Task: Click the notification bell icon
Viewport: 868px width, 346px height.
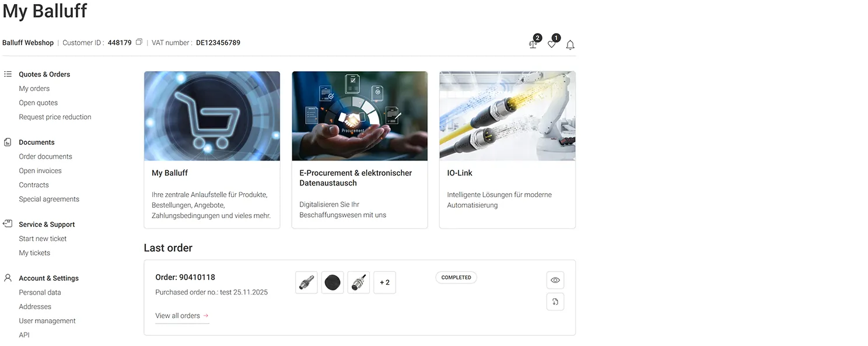Action: coord(570,45)
